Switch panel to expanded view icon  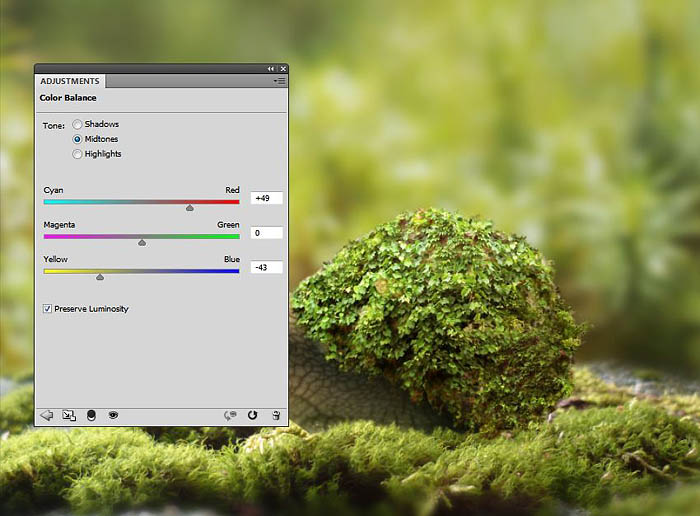[x=69, y=415]
